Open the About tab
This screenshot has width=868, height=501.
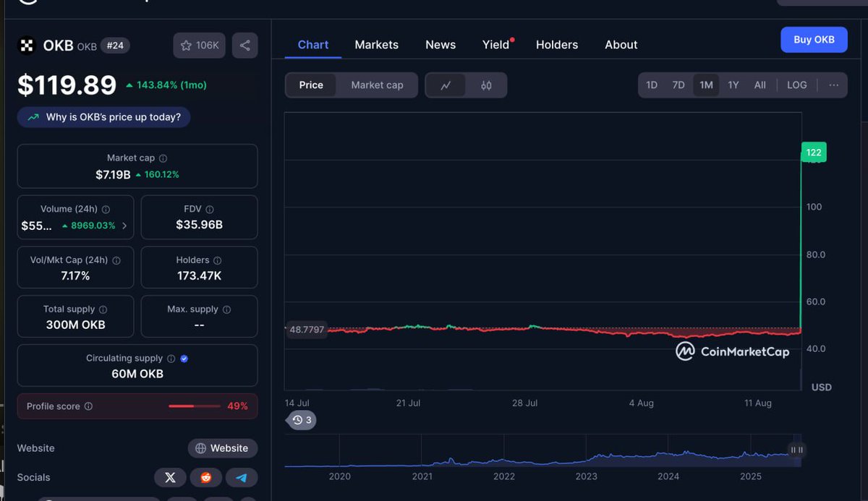click(621, 45)
